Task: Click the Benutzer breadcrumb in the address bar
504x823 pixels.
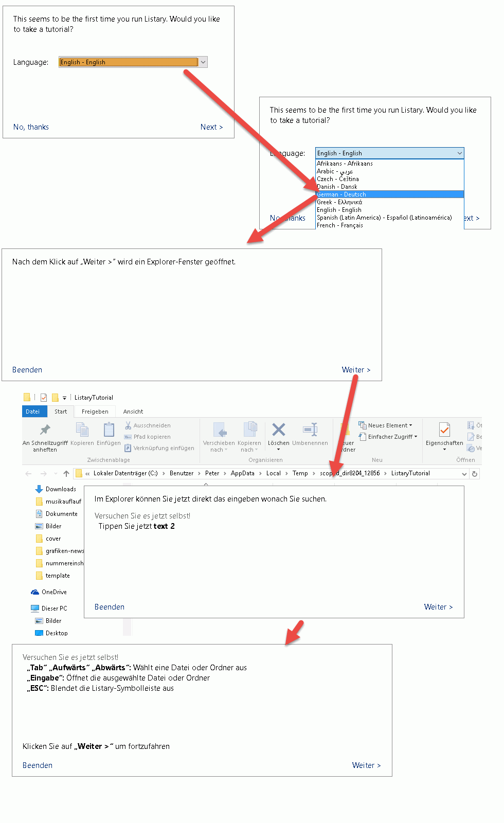Action: tap(182, 473)
